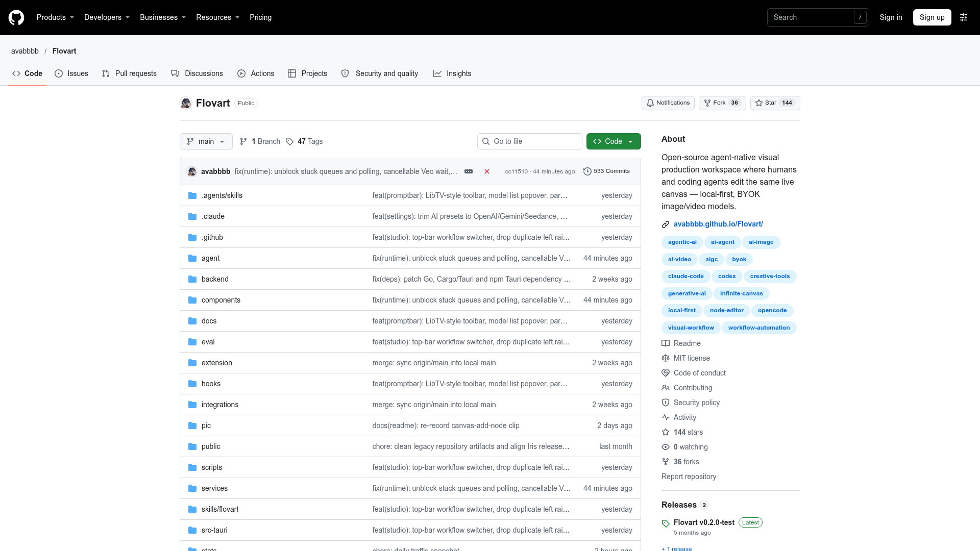The image size is (980, 551).
Task: Click the failed status X icon on latest commit
Action: click(x=487, y=171)
